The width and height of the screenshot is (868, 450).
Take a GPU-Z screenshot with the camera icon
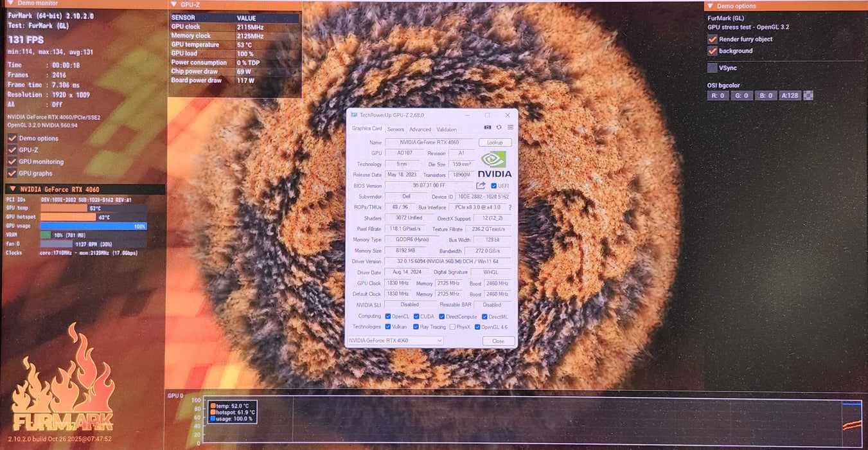click(x=488, y=127)
